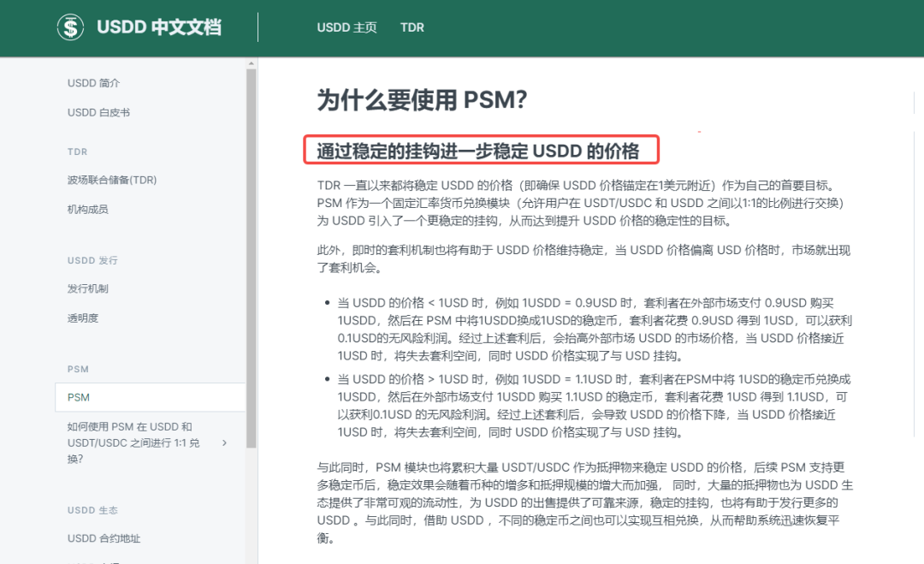Click subheading 通过稳定的挂钩进一步稳定 USDD 的价格

point(478,151)
